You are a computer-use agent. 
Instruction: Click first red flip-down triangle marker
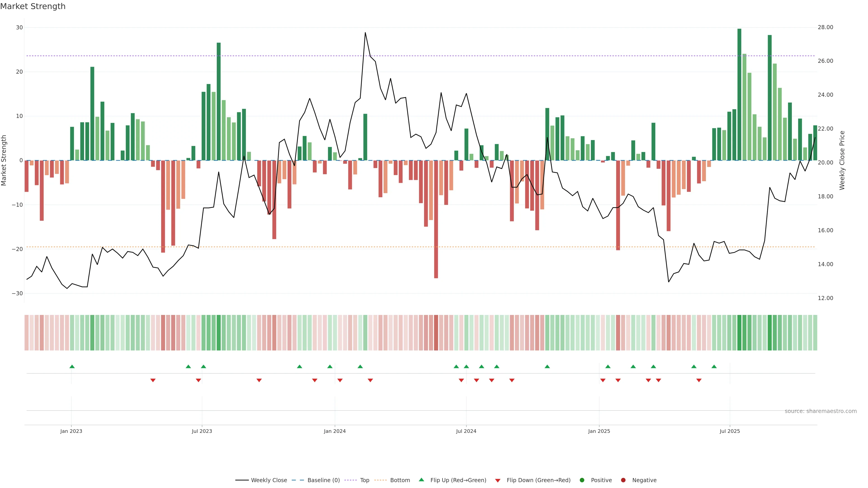153,380
